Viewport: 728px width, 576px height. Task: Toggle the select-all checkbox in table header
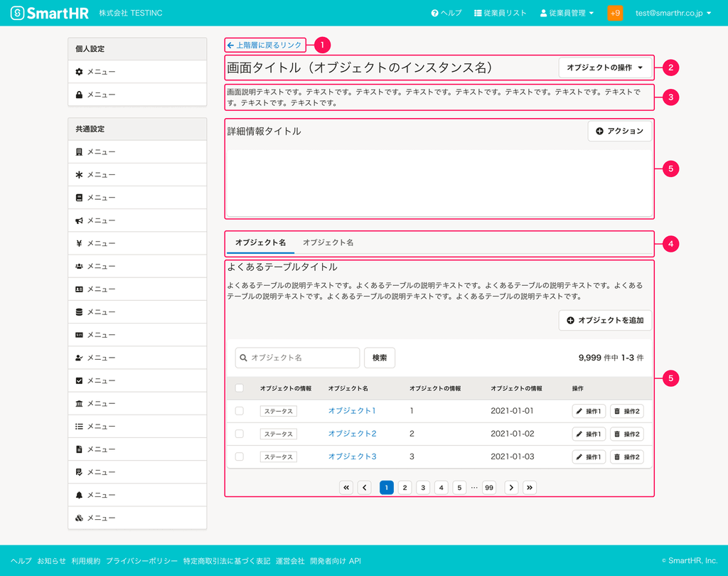click(240, 388)
